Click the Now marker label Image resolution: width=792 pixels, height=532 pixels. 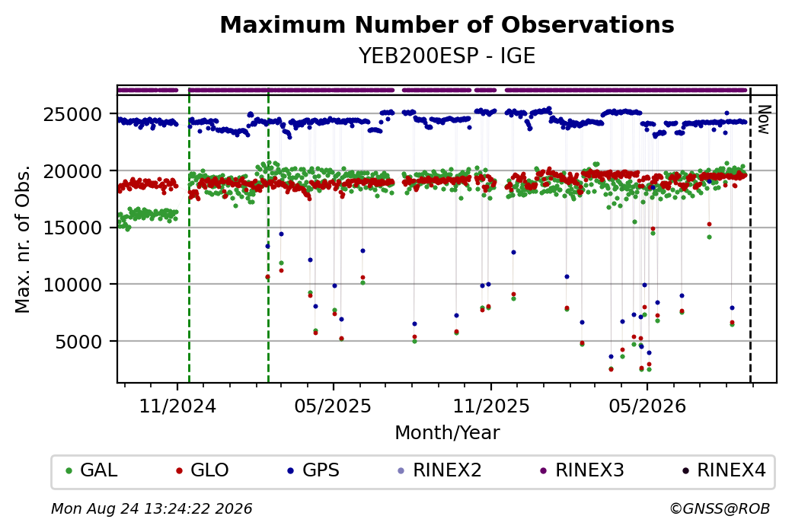pos(765,119)
